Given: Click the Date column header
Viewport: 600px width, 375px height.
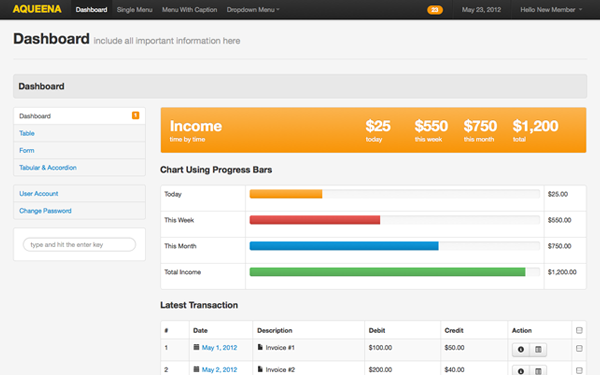Looking at the screenshot, I should click(200, 331).
